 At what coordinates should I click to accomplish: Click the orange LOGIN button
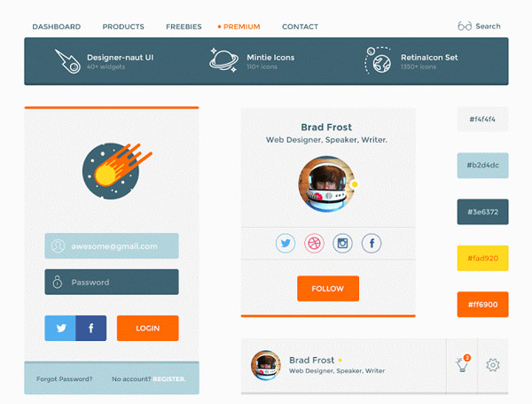tap(147, 328)
